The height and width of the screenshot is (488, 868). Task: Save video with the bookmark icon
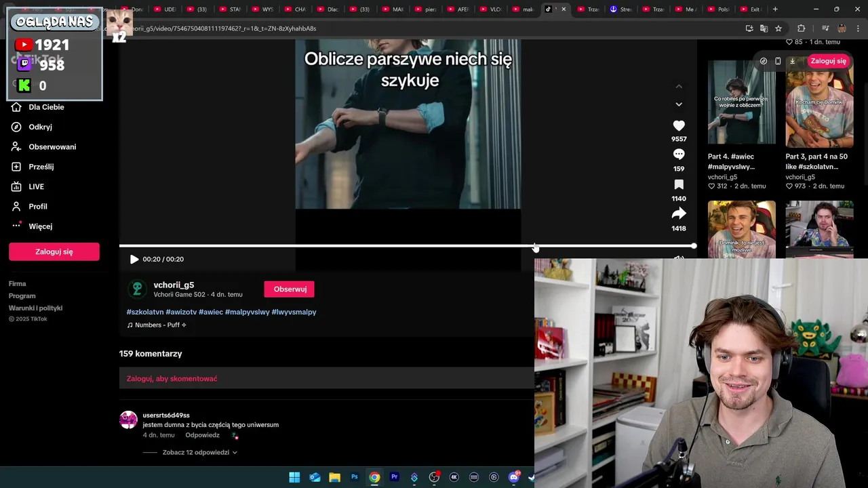[679, 184]
